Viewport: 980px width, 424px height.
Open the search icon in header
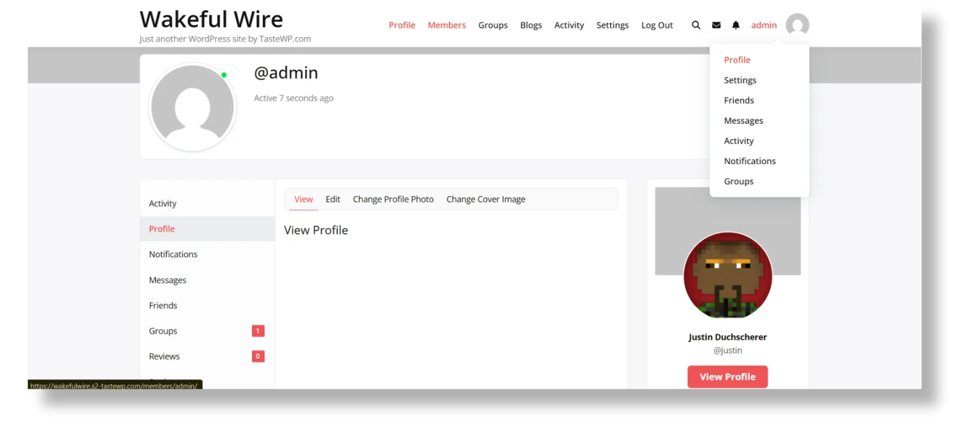click(696, 26)
